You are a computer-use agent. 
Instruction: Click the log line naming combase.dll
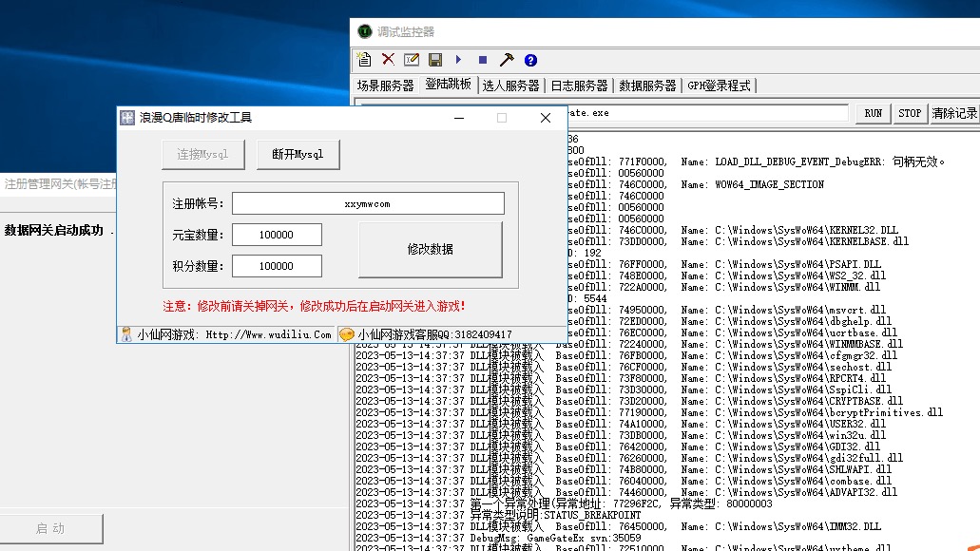pyautogui.click(x=624, y=481)
